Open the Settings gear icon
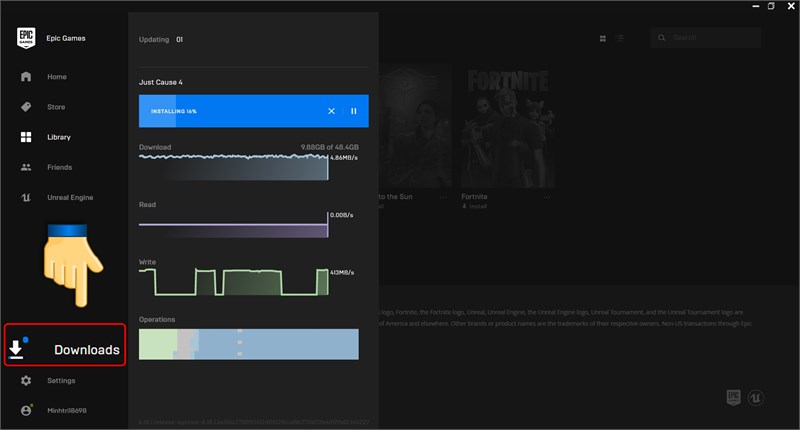Image resolution: width=800 pixels, height=430 pixels. coord(26,381)
